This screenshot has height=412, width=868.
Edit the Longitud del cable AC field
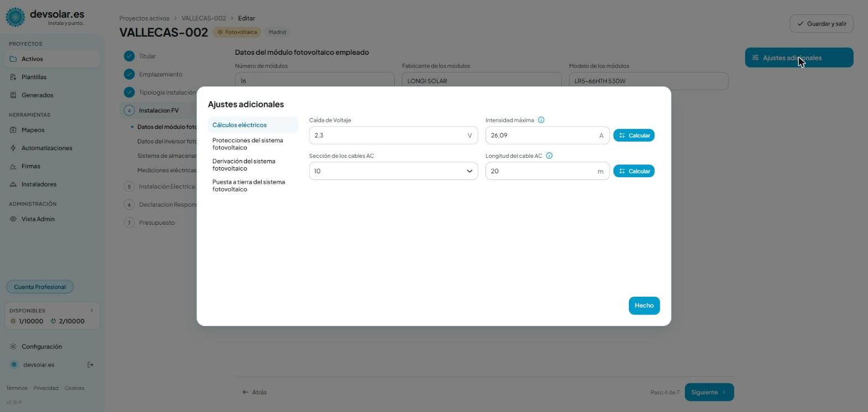pyautogui.click(x=547, y=171)
